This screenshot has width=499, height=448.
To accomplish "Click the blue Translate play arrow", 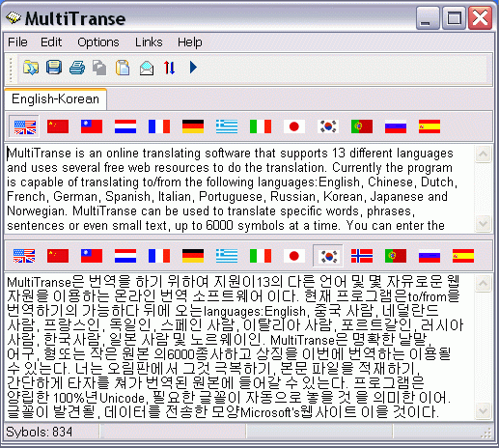I will pyautogui.click(x=193, y=68).
